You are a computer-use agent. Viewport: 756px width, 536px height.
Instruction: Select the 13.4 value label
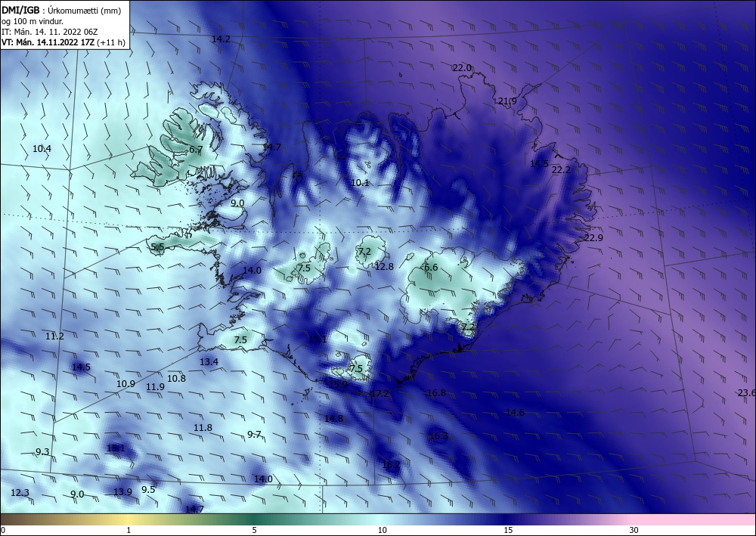209,361
